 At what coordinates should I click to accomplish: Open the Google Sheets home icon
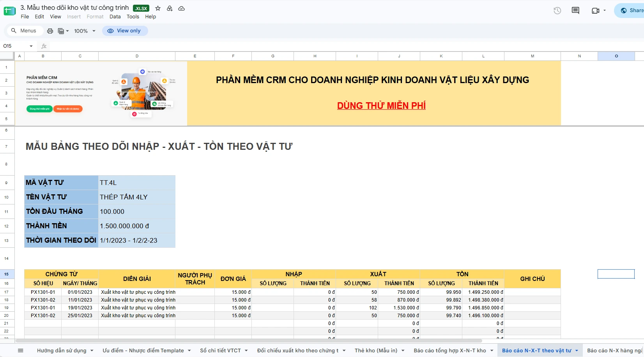[x=10, y=11]
